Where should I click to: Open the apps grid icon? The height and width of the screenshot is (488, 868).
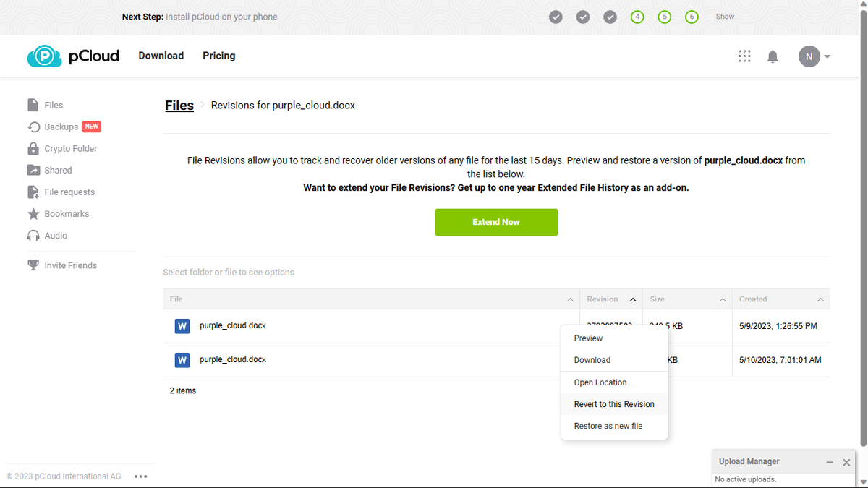click(744, 56)
